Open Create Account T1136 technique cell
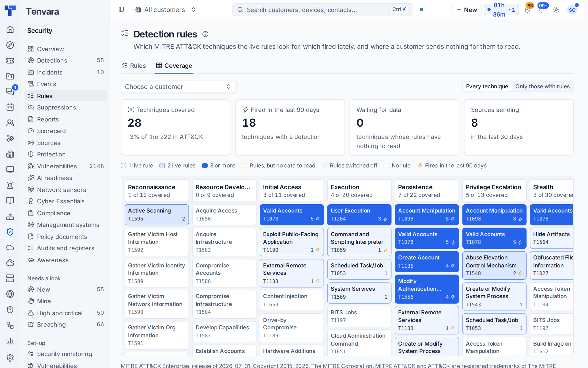The height and width of the screenshot is (368, 588). pos(427,262)
